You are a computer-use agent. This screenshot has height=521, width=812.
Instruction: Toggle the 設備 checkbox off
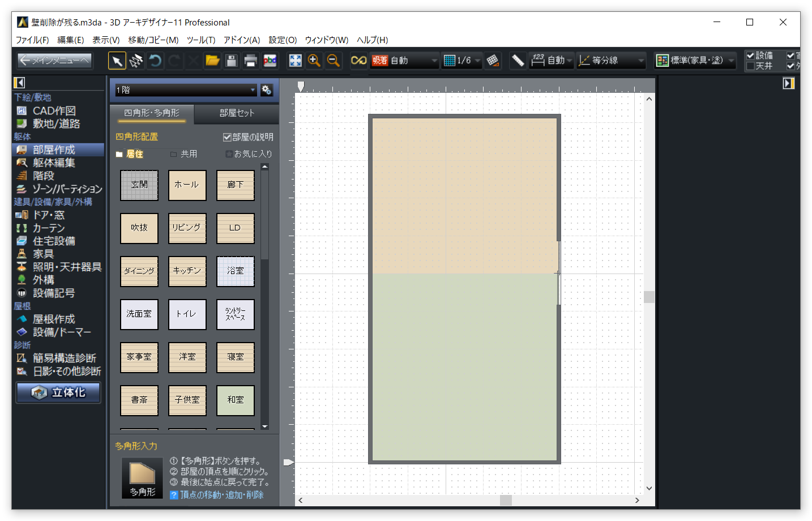click(x=750, y=55)
